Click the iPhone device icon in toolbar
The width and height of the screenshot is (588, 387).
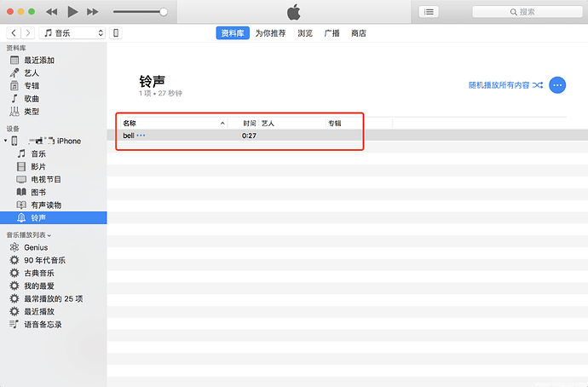click(116, 33)
